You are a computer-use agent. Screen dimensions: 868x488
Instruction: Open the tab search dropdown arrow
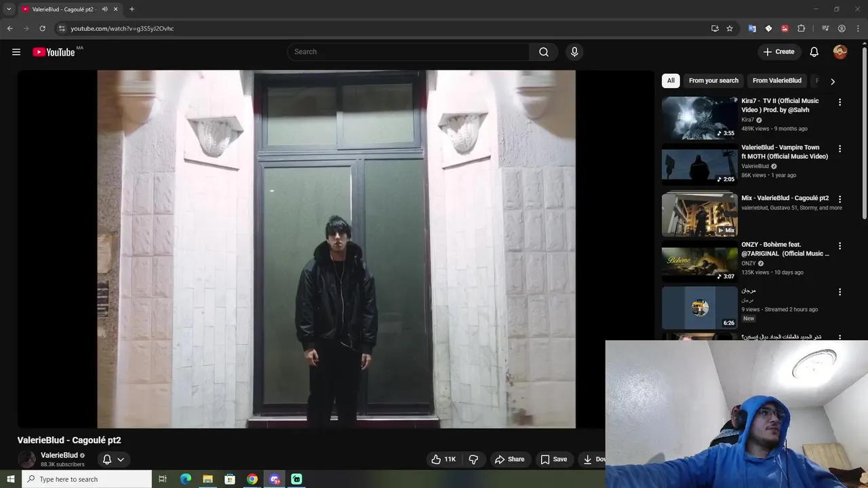(9, 9)
